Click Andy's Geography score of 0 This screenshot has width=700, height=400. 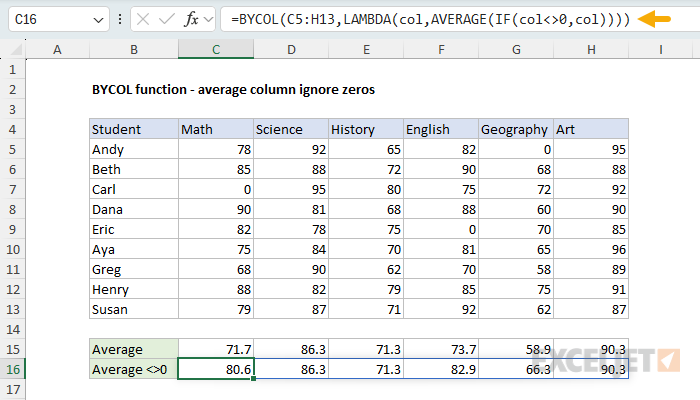click(516, 150)
